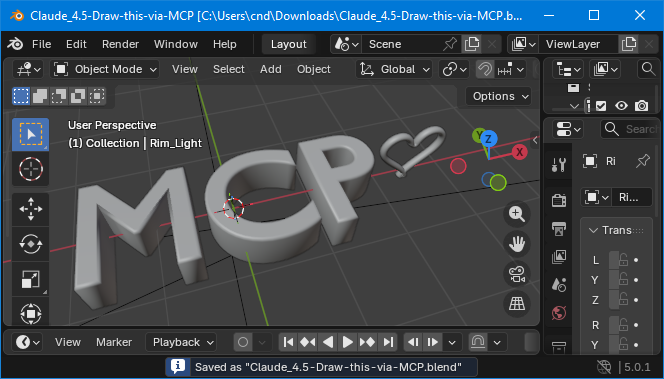The height and width of the screenshot is (379, 664).
Task: Click the new scene icon beside Scene
Action: (471, 44)
